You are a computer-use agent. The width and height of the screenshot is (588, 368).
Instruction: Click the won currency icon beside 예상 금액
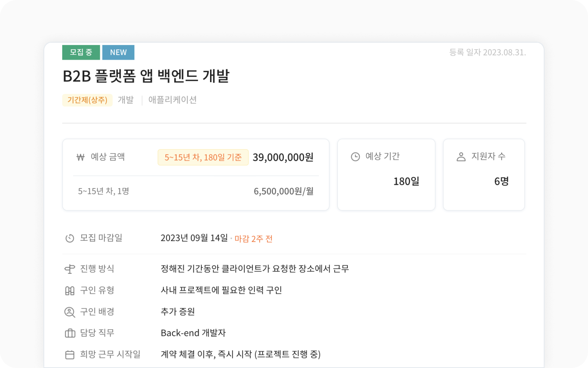pyautogui.click(x=81, y=157)
